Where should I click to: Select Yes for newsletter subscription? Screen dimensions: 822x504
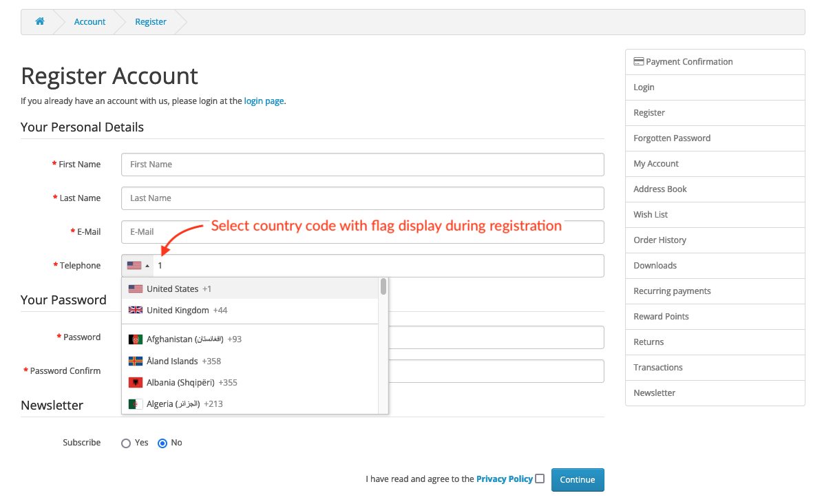coord(126,443)
